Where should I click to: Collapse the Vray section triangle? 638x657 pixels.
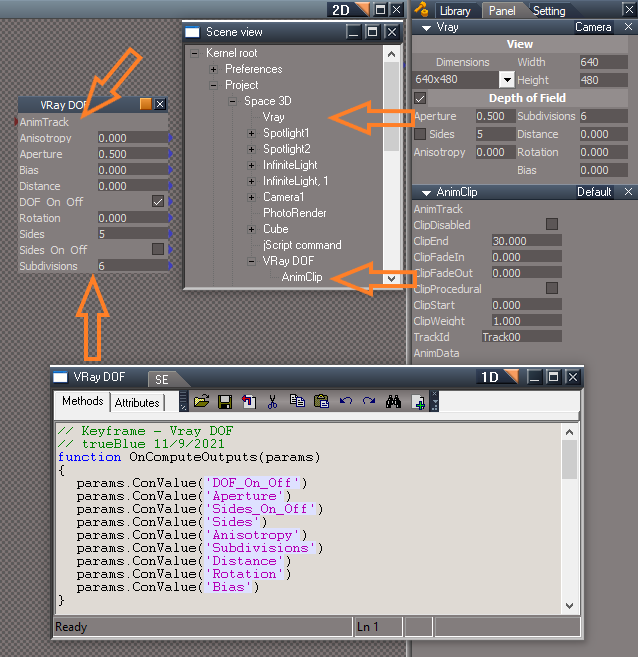pos(426,28)
